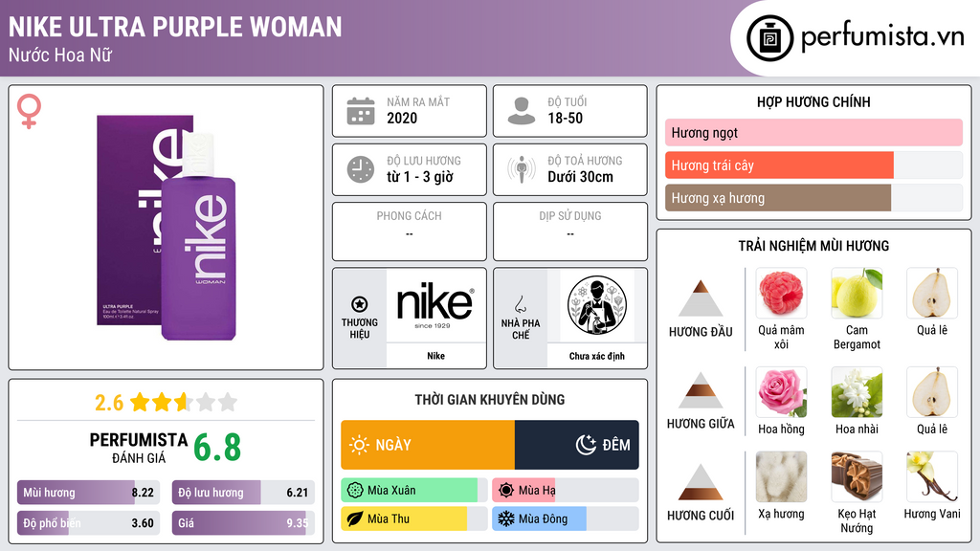The image size is (980, 551).
Task: Click the Hợp hương chính heading
Action: click(x=813, y=101)
